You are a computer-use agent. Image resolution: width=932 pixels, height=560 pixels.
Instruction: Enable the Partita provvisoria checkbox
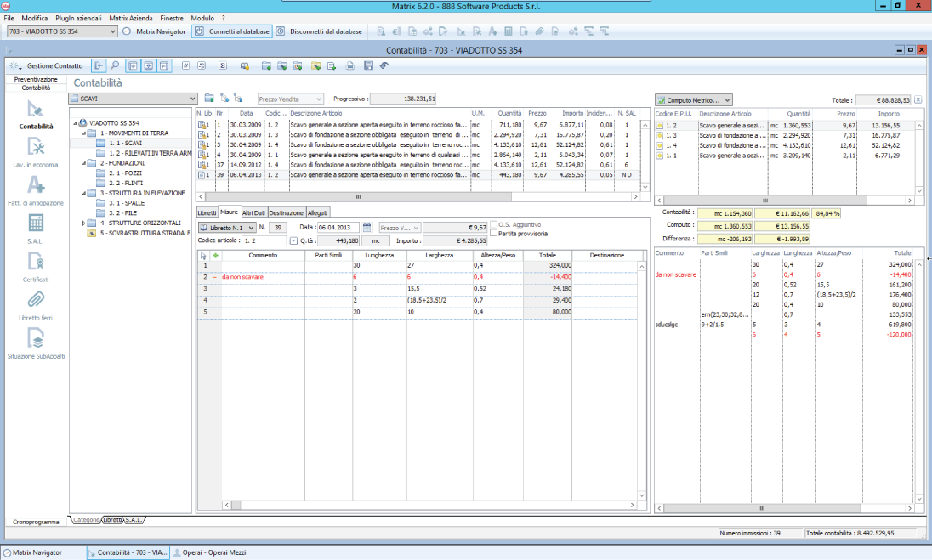[x=494, y=233]
